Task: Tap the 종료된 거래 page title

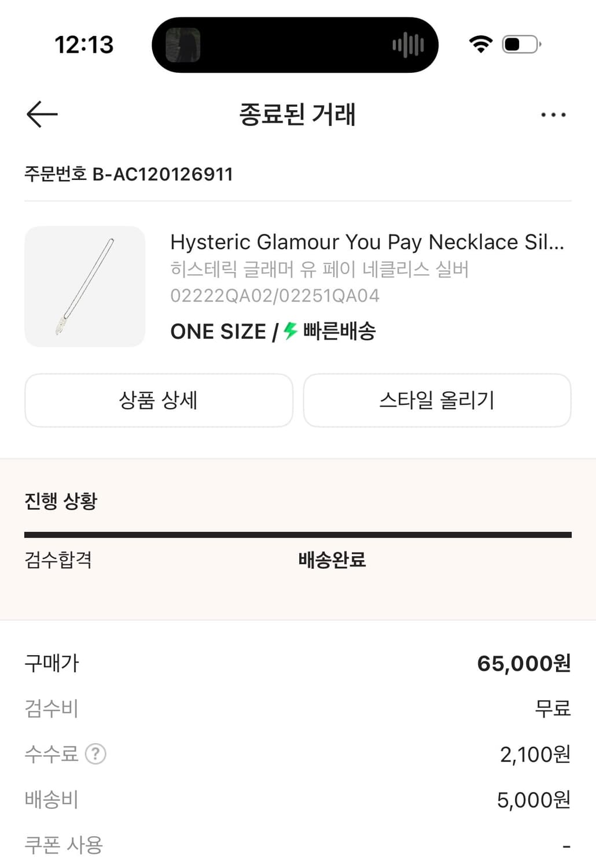Action: [297, 114]
